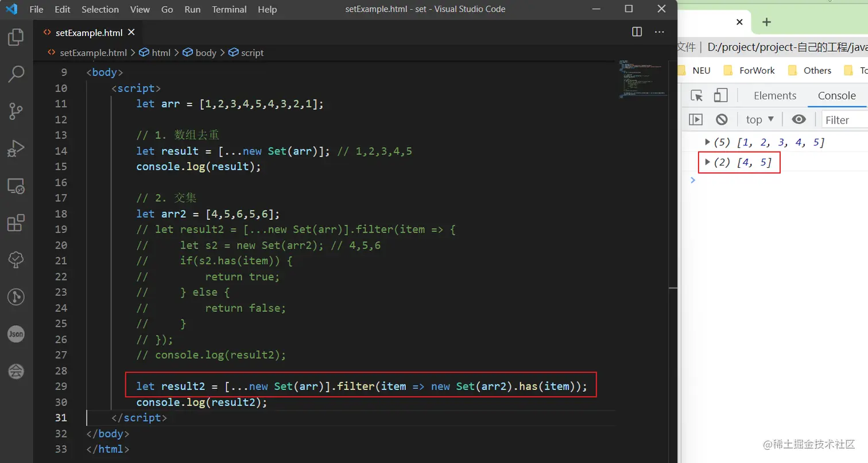Click 'let arr = [1,2,3,4,5,4,3,2,1];' line
This screenshot has height=463, width=868.
coord(230,104)
